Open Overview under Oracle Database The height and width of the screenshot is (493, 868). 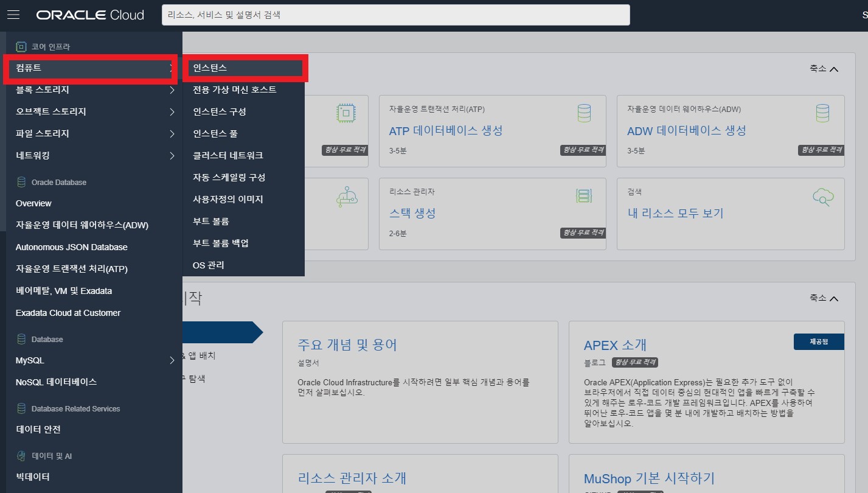[x=33, y=203]
